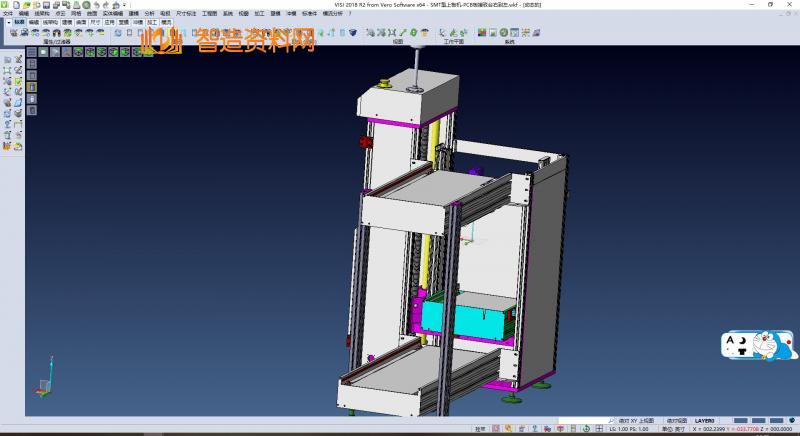Open the 文件 menu

point(8,14)
